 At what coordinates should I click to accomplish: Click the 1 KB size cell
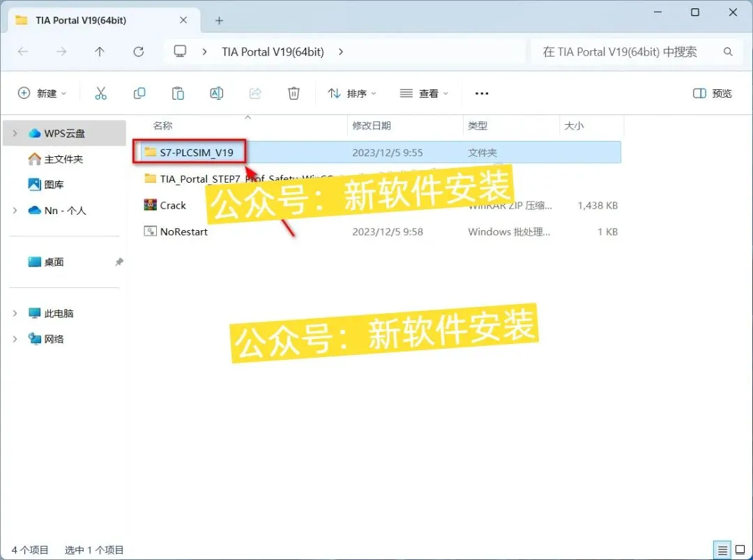(x=607, y=232)
